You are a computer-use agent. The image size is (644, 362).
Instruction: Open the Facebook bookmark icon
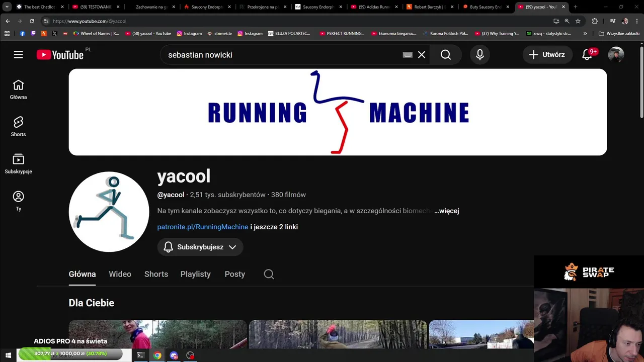(x=23, y=34)
